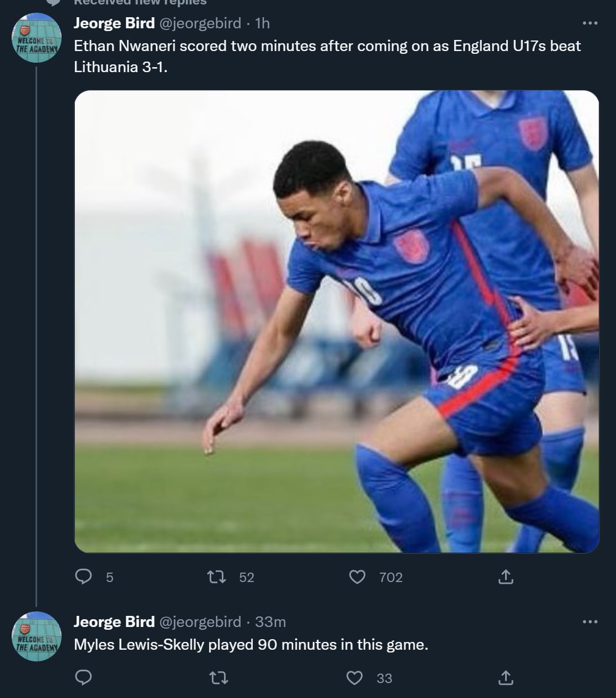Share the Ethan Nwaneri tweet
Image resolution: width=616 pixels, height=698 pixels.
pos(506,578)
